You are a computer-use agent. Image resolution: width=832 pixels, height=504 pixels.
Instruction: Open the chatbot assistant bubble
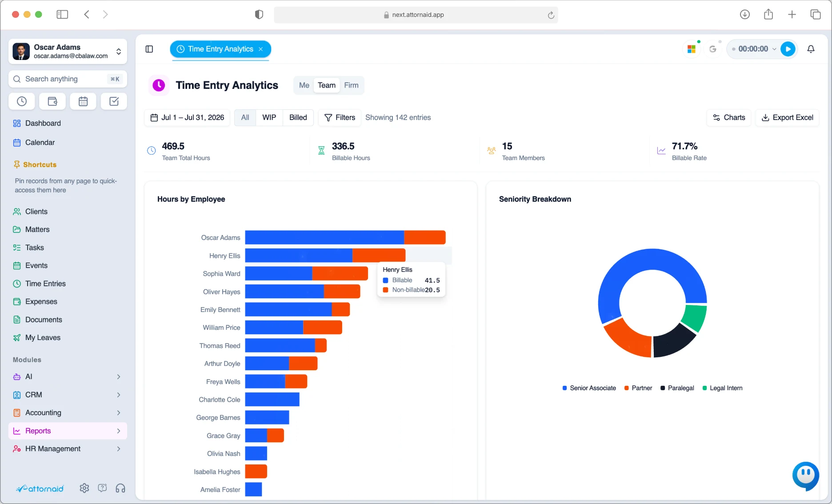coord(805,476)
